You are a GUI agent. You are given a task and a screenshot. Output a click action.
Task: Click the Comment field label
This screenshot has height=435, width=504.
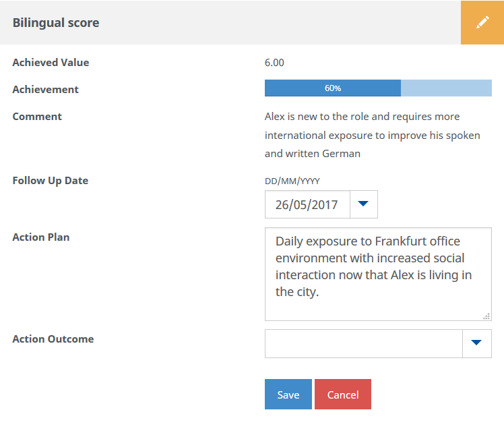pos(37,116)
